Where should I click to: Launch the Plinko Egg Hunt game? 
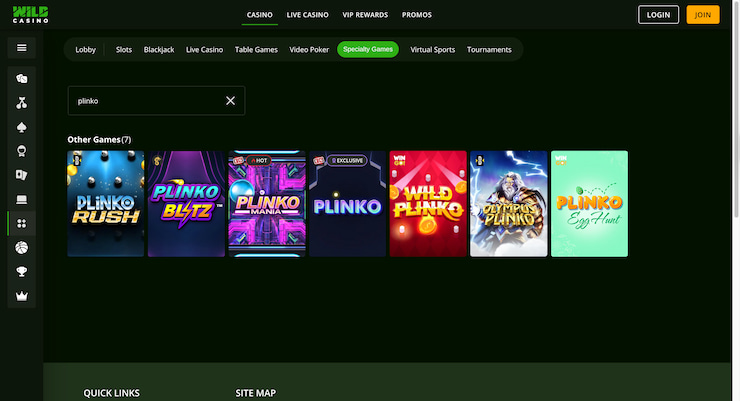pos(589,204)
